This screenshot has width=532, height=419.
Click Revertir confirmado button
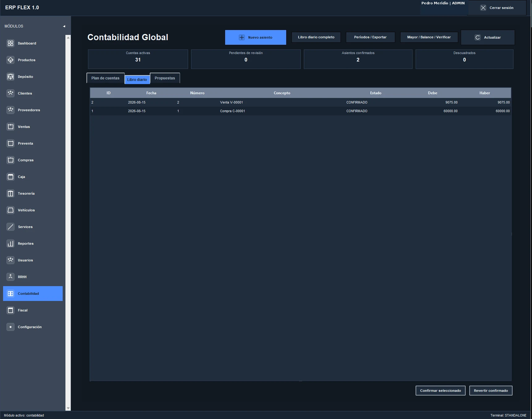[491, 391]
